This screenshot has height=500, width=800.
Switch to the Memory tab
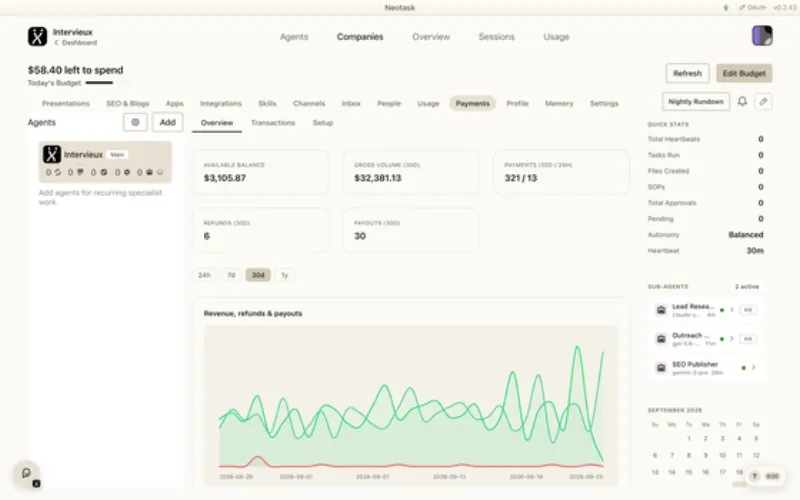pos(559,104)
